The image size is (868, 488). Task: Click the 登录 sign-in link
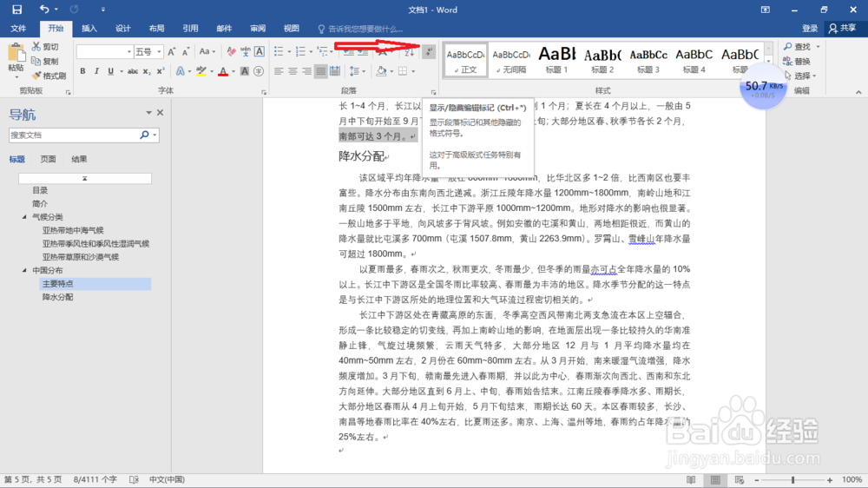[x=810, y=29]
